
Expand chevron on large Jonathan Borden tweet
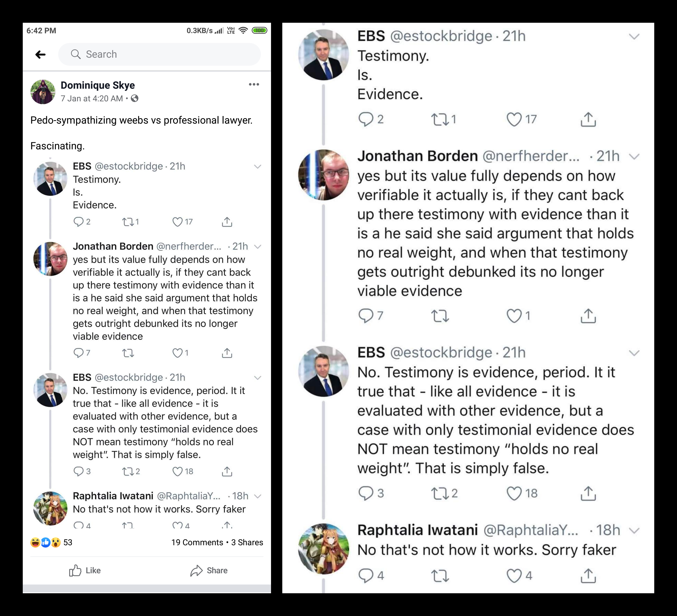click(634, 156)
